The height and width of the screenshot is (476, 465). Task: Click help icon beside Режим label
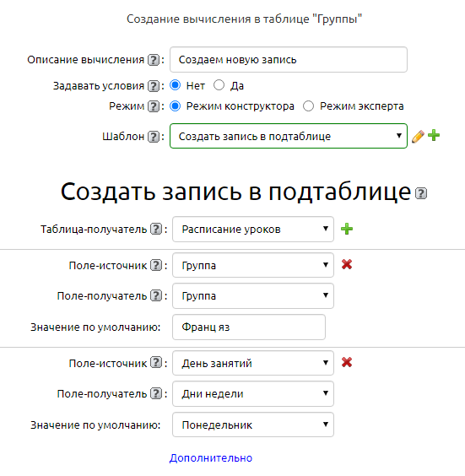point(154,106)
